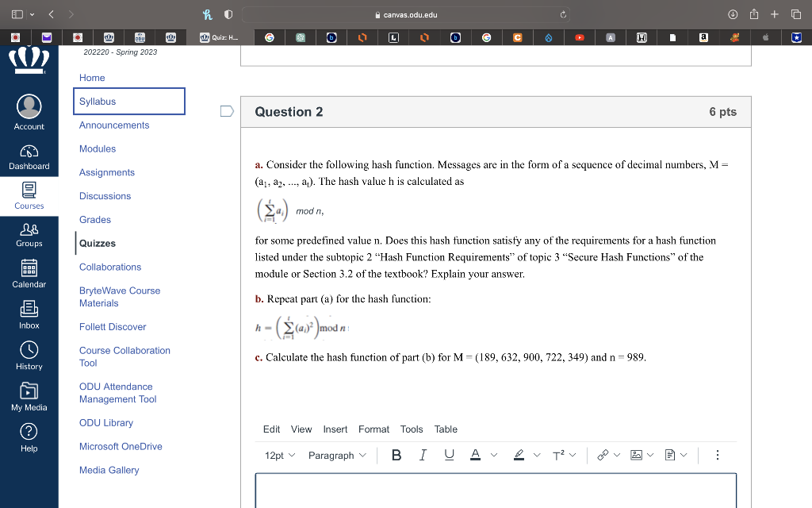Open the Insert menu in the editor
The image size is (812, 508).
(335, 429)
